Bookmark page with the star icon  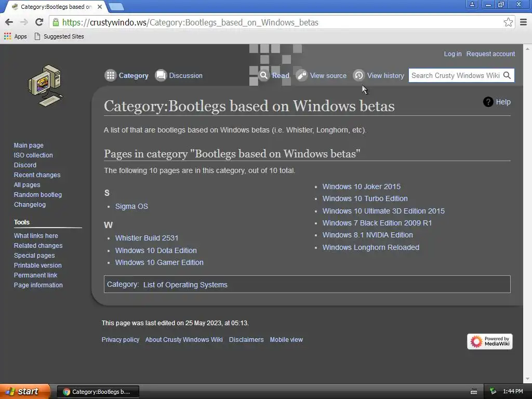coord(508,22)
